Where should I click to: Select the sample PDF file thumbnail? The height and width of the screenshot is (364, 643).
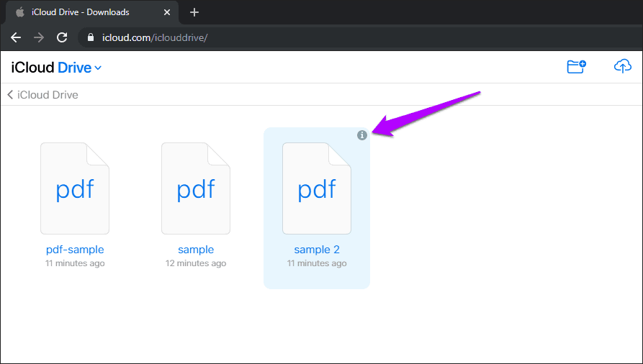[x=196, y=188]
